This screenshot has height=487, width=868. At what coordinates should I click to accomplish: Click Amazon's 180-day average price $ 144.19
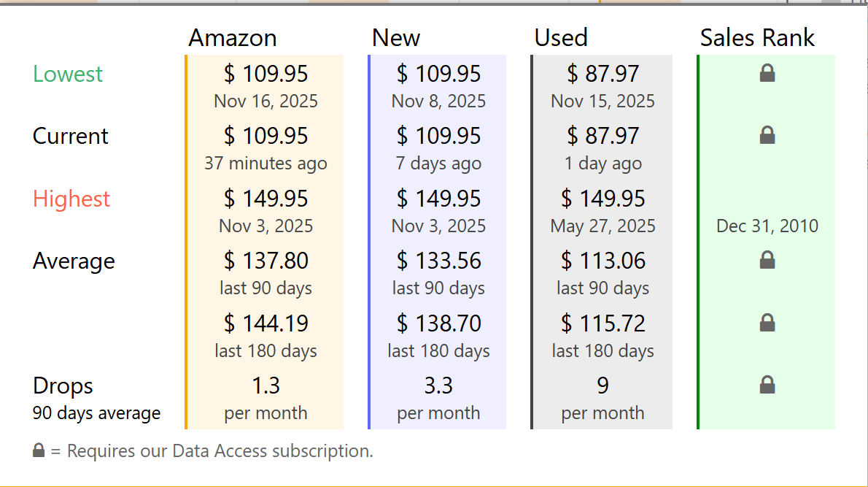tap(266, 323)
